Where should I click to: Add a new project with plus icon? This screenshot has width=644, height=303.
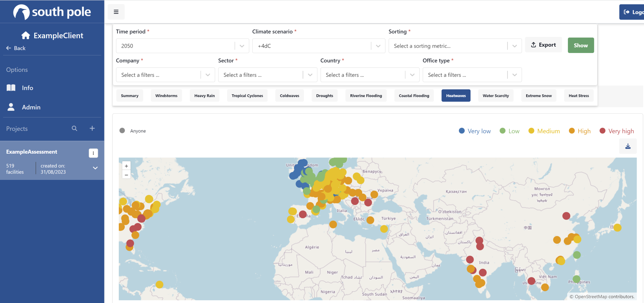92,129
